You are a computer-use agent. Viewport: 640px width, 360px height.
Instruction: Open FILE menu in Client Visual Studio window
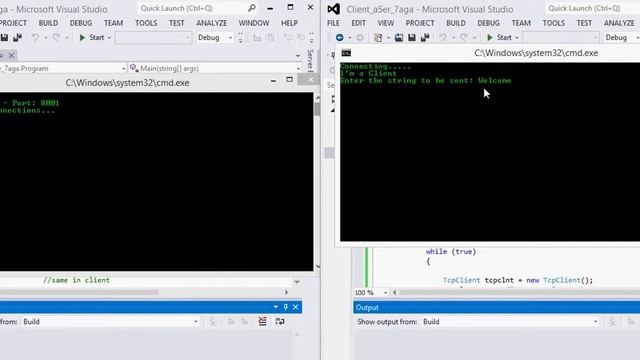(x=333, y=23)
